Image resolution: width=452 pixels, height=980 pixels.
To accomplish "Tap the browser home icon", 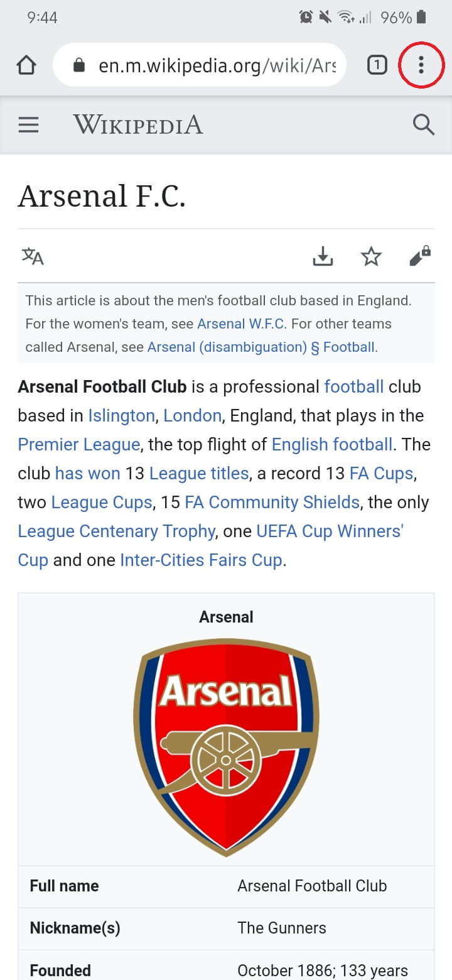I will [x=26, y=65].
